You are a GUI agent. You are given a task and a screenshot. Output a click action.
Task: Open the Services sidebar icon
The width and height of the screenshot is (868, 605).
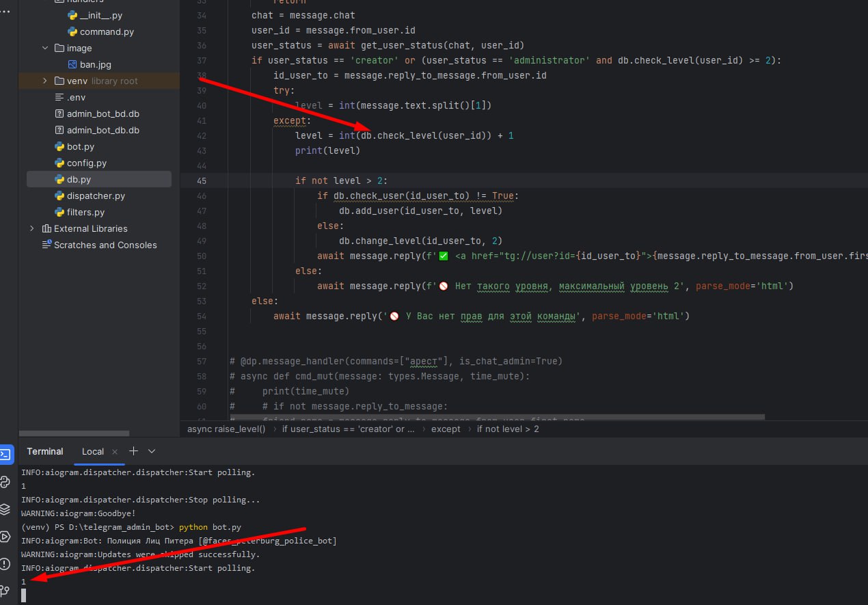[x=4, y=536]
